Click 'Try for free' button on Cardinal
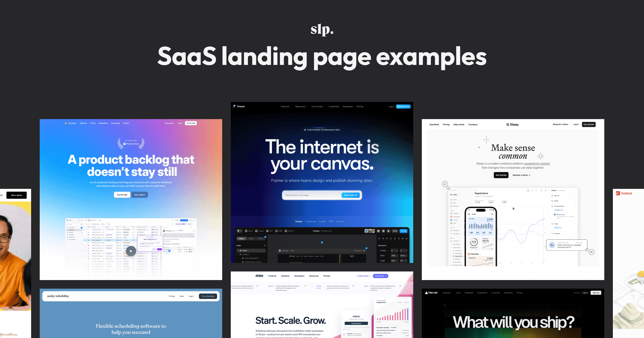 click(191, 123)
